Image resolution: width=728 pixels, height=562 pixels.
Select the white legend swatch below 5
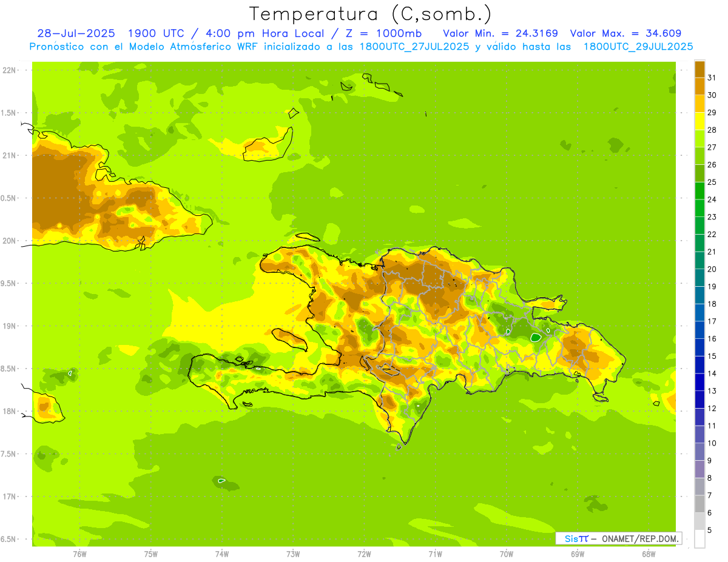pyautogui.click(x=699, y=538)
